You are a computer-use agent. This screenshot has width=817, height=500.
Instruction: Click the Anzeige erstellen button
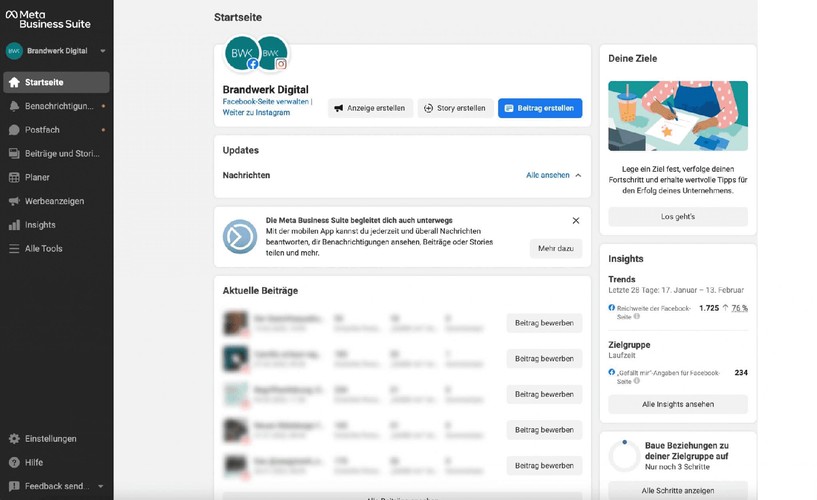[x=370, y=108]
